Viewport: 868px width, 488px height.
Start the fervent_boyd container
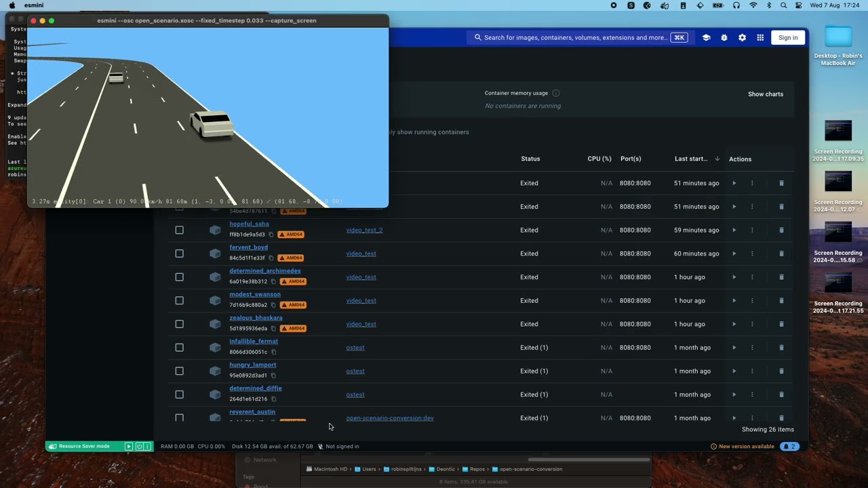(x=734, y=253)
